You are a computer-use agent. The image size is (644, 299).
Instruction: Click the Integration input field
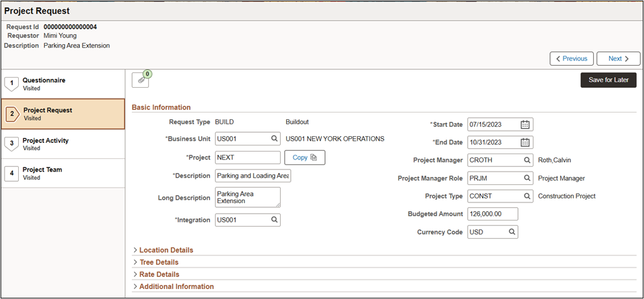click(248, 220)
